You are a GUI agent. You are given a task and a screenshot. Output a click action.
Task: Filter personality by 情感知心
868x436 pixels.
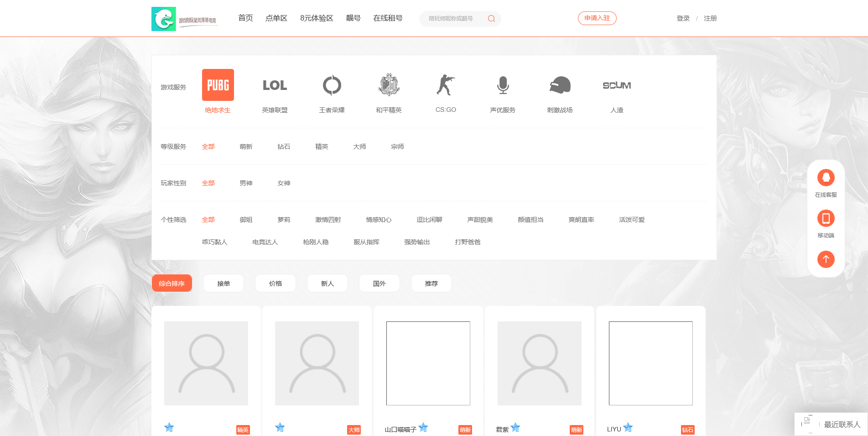pos(379,220)
